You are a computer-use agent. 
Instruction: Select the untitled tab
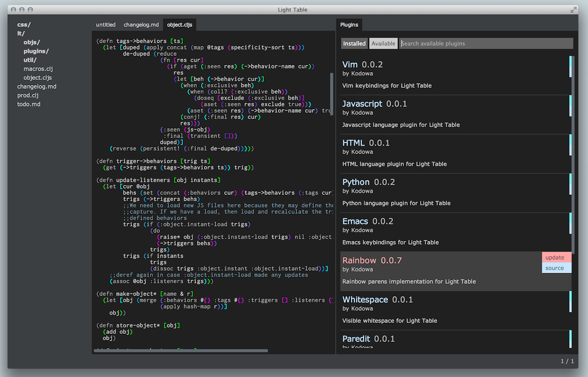coord(106,25)
